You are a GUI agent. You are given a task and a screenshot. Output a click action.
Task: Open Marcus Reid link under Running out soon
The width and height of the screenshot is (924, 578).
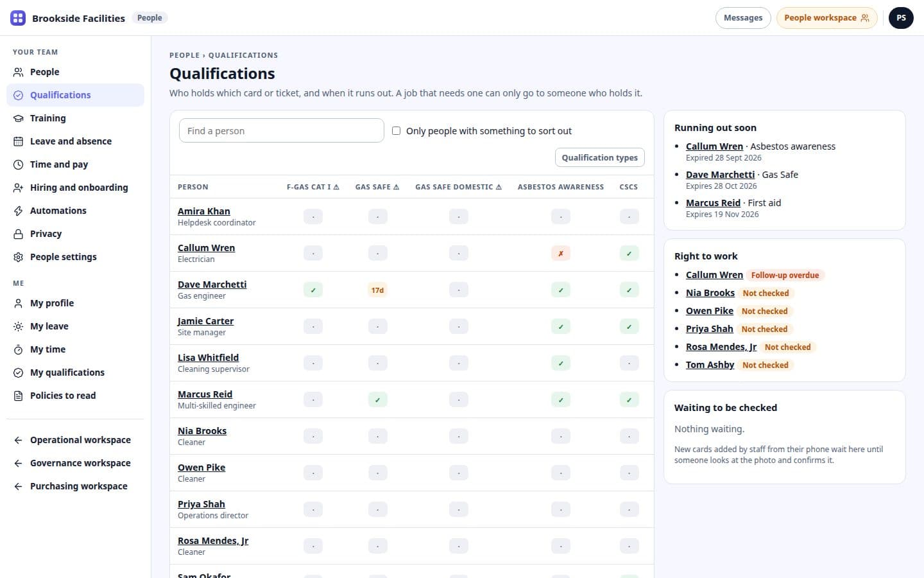713,203
